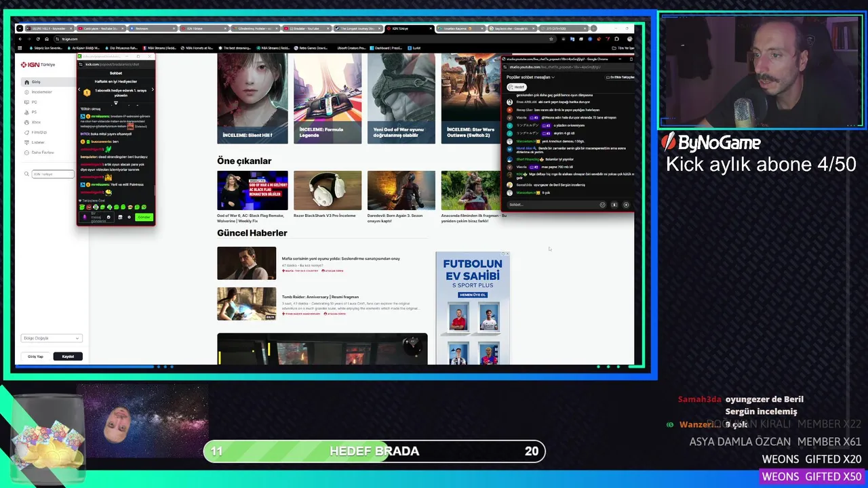Open the Kick chat shop icon
Image resolution: width=868 pixels, height=488 pixels.
[x=120, y=217]
